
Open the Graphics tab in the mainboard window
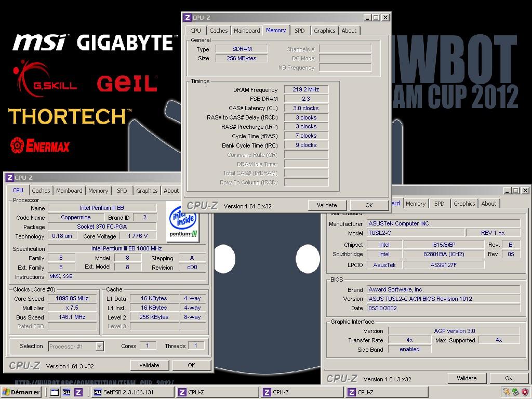[464, 204]
